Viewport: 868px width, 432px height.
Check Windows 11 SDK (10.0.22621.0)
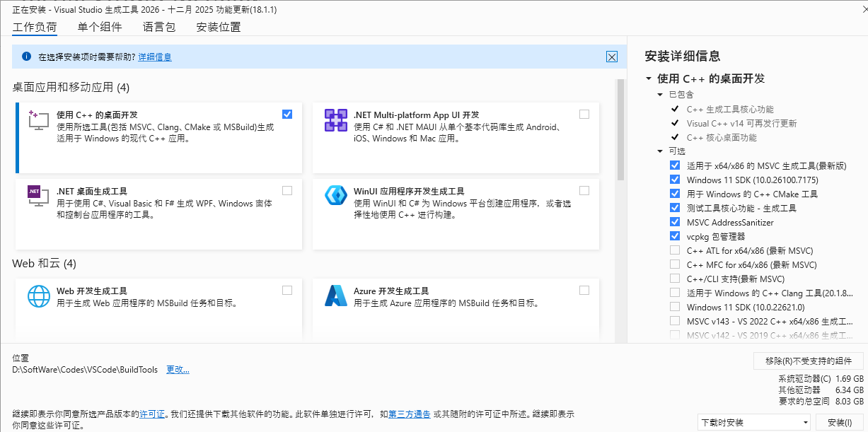click(x=675, y=307)
